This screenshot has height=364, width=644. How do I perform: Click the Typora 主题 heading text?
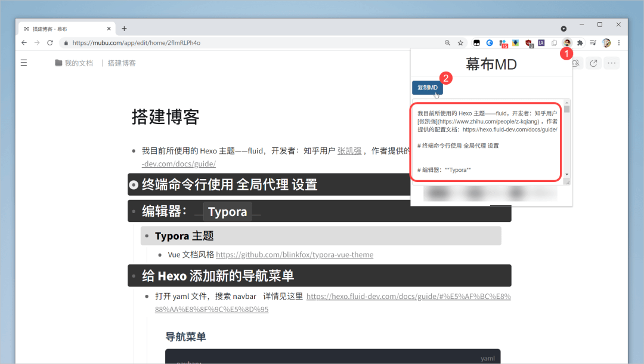click(184, 236)
